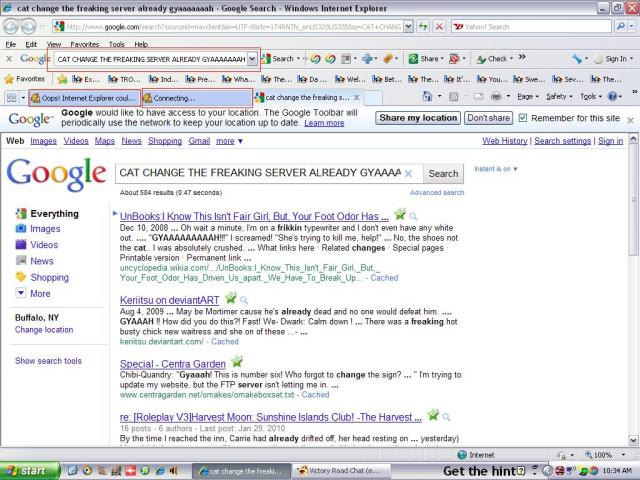
Task: Clear the Google search box text
Action: click(x=408, y=173)
